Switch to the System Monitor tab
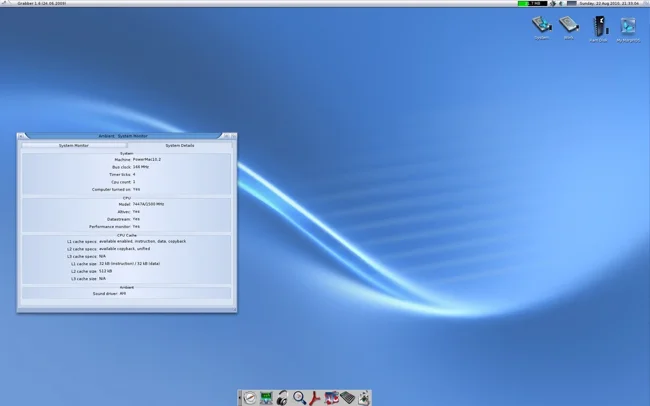The height and width of the screenshot is (406, 650). pos(73,145)
